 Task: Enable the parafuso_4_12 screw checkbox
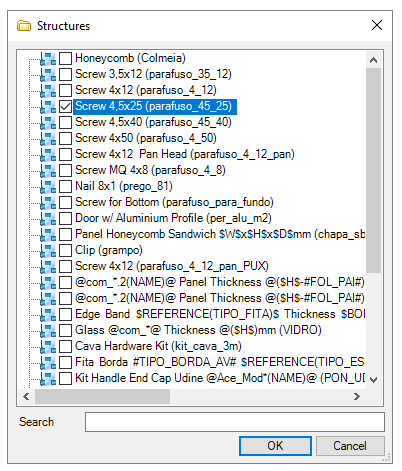[x=65, y=90]
